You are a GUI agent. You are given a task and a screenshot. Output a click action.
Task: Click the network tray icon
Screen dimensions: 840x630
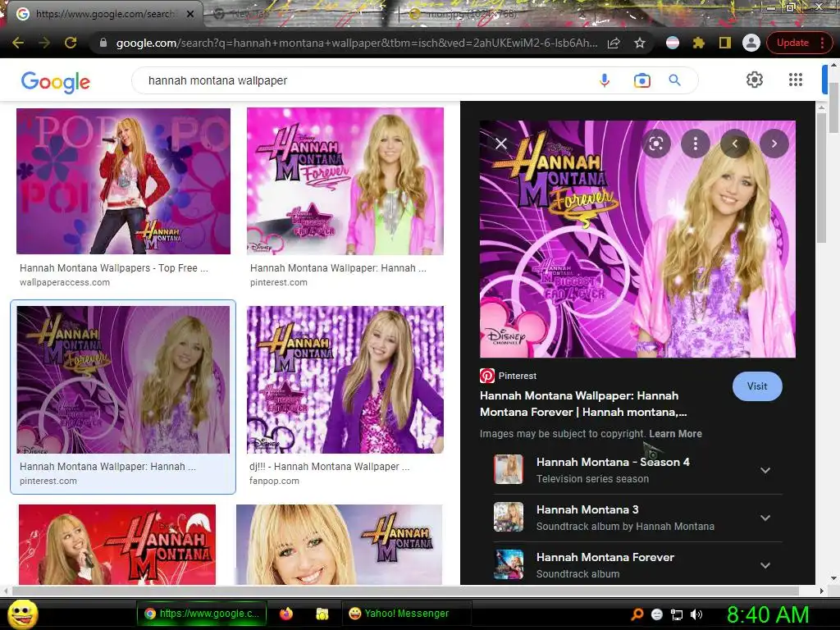(x=677, y=614)
